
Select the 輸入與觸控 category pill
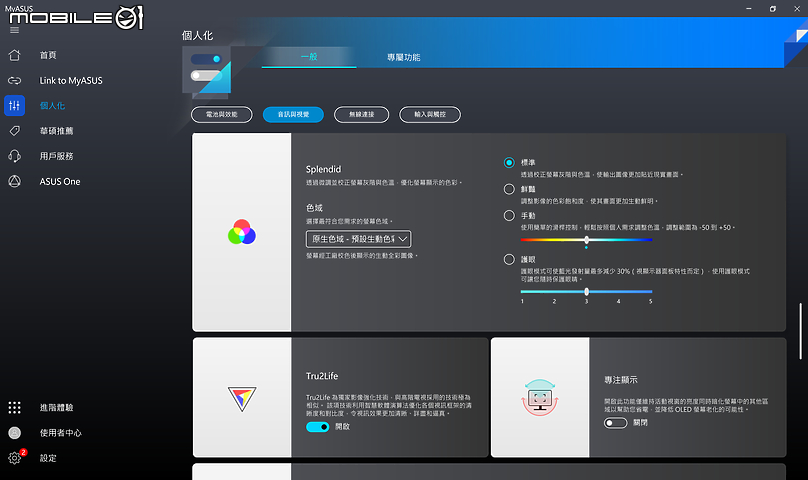click(x=430, y=114)
